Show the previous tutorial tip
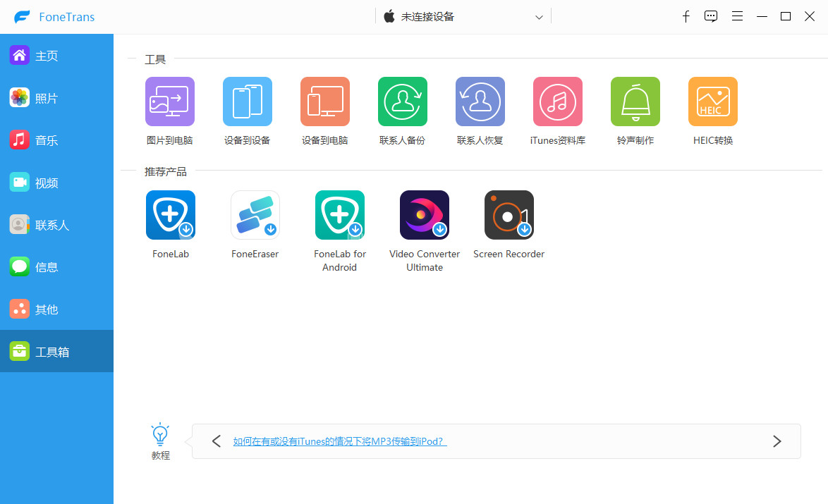This screenshot has width=828, height=504. tap(216, 441)
